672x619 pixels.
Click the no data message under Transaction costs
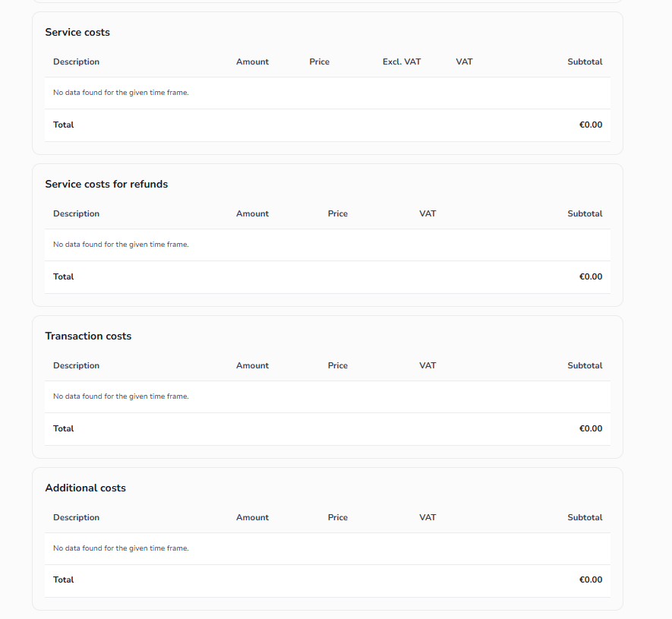[121, 396]
